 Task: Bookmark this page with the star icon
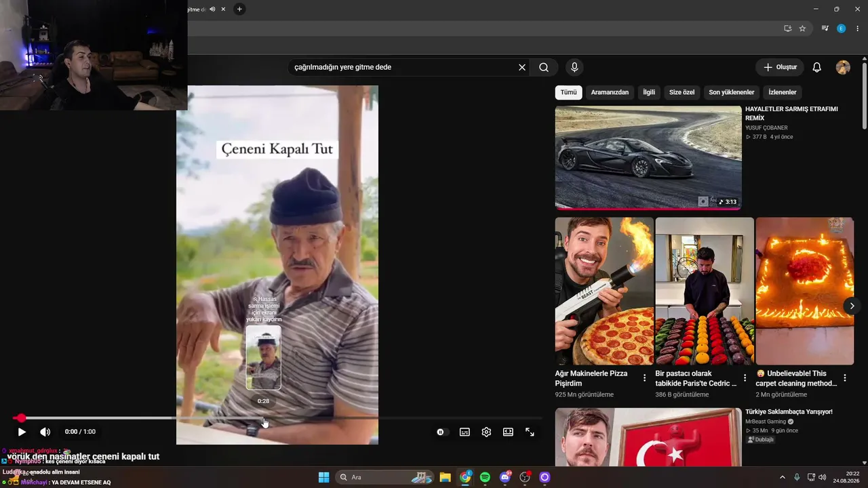pos(802,28)
